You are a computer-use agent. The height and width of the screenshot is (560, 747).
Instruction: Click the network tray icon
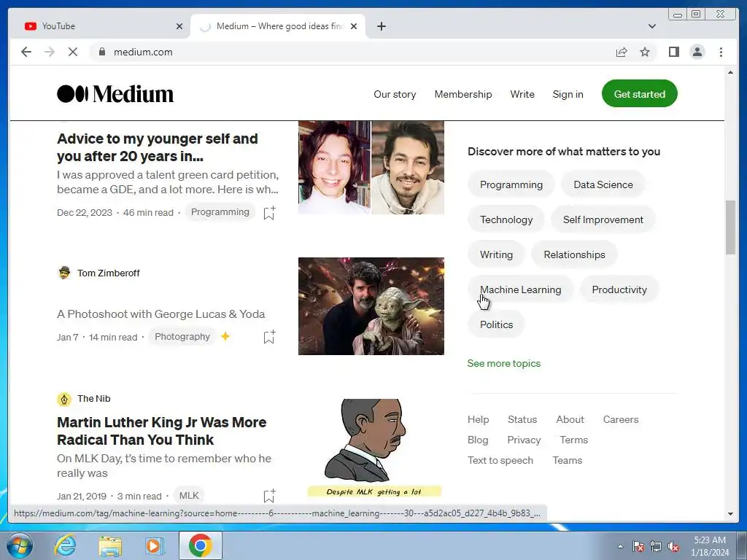click(656, 546)
